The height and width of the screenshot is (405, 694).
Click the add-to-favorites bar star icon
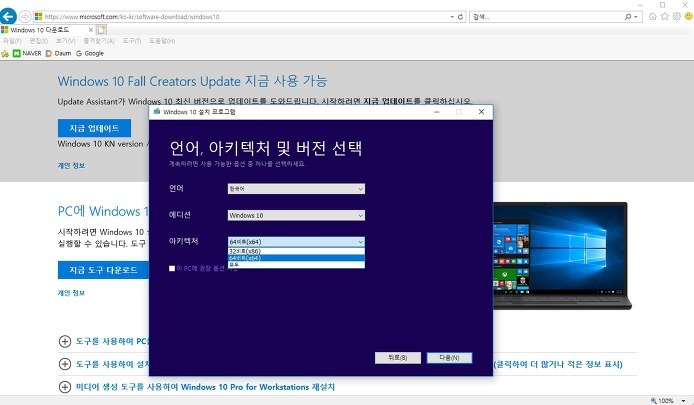point(5,54)
